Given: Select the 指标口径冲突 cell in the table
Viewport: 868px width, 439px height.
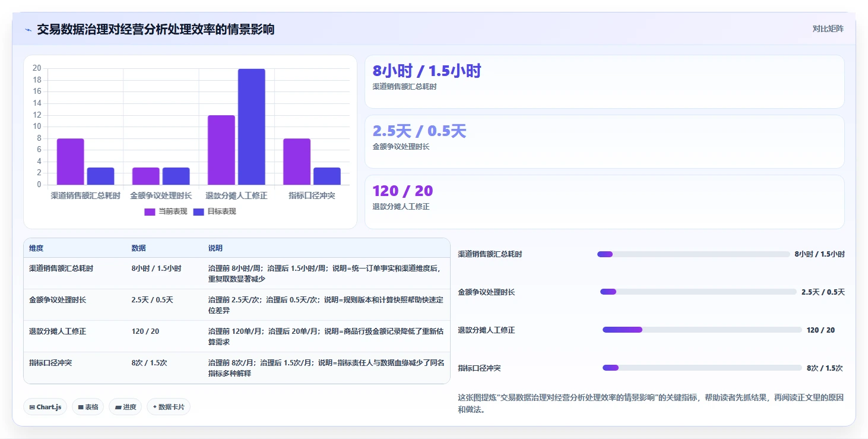Looking at the screenshot, I should coord(50,363).
